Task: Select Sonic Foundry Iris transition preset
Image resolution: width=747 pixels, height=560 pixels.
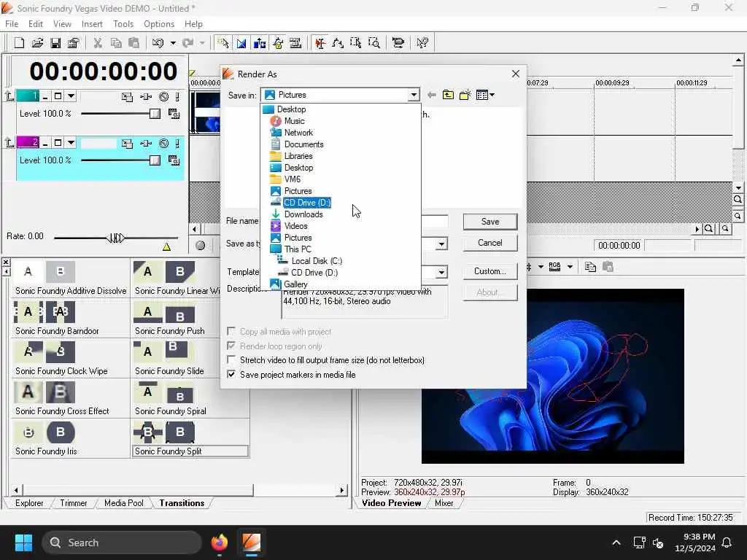Action: pos(46,451)
